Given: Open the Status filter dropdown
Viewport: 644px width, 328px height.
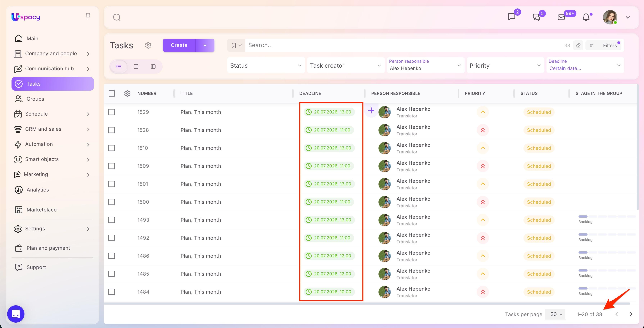Looking at the screenshot, I should tap(266, 65).
